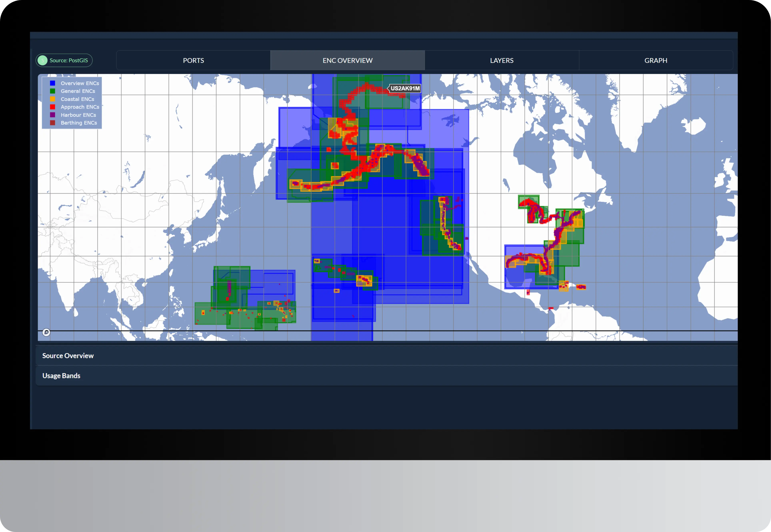Click the brown Berthing ENCs legend swatch
The width and height of the screenshot is (771, 532).
(x=52, y=123)
